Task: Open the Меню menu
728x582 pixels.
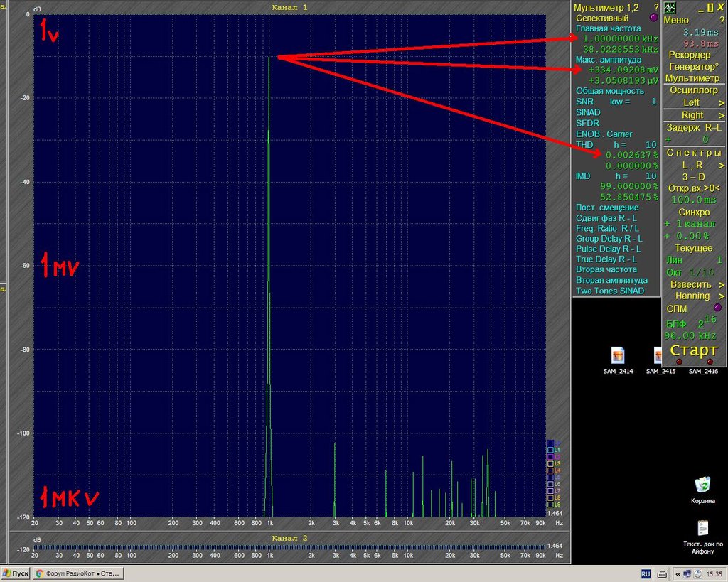Action: 676,21
